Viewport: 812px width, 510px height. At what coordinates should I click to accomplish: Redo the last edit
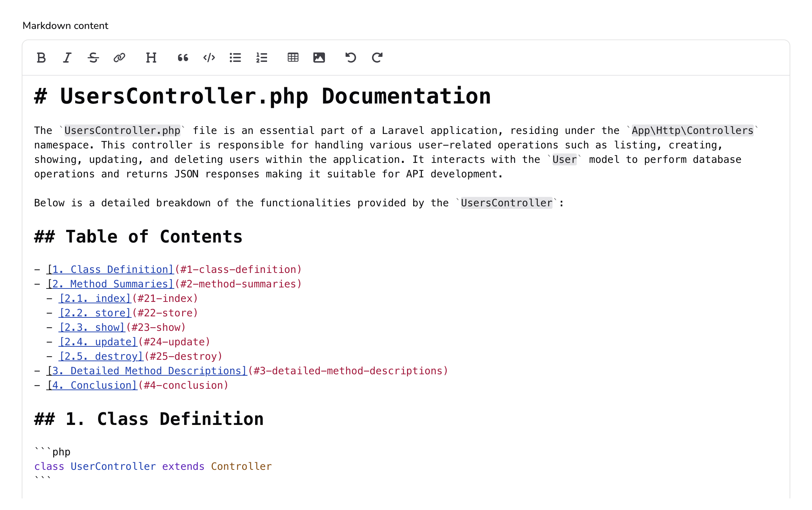click(377, 58)
